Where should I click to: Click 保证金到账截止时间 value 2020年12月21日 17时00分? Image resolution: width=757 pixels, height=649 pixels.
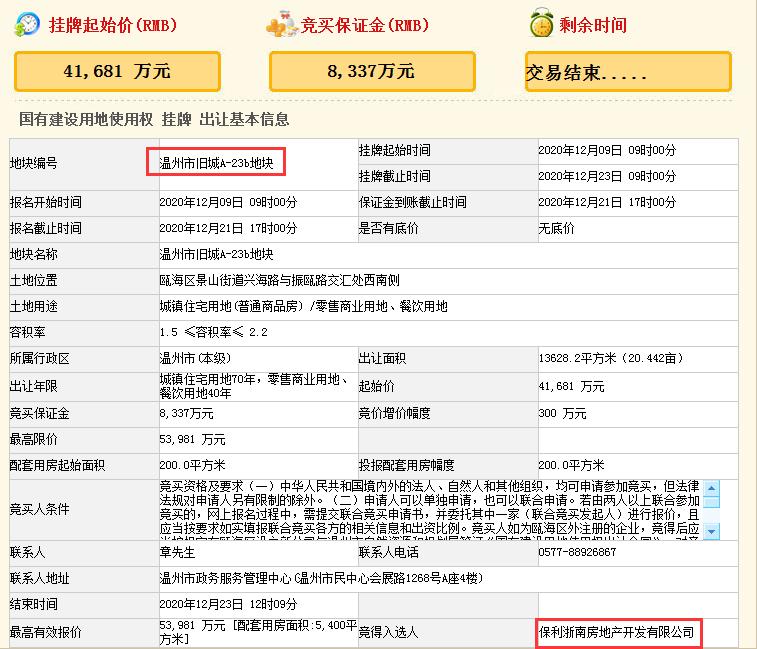(x=607, y=202)
